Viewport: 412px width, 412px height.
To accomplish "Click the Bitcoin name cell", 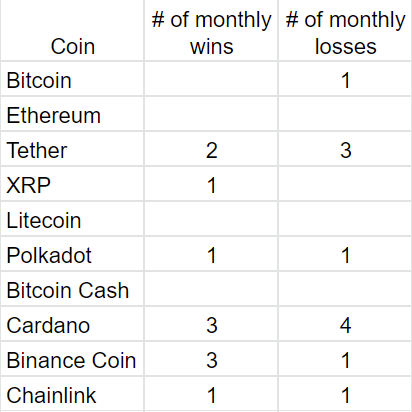I will pyautogui.click(x=72, y=79).
